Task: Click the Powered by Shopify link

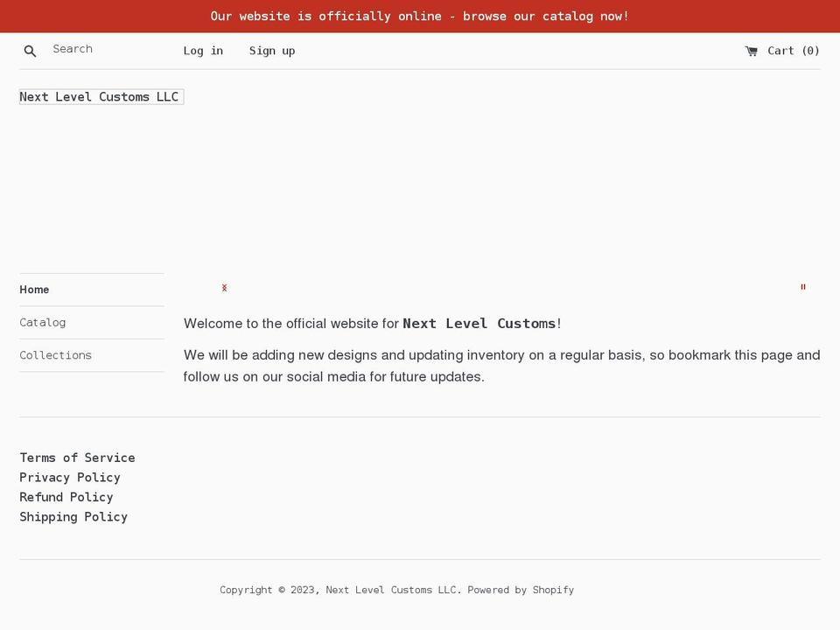Action: [521, 590]
